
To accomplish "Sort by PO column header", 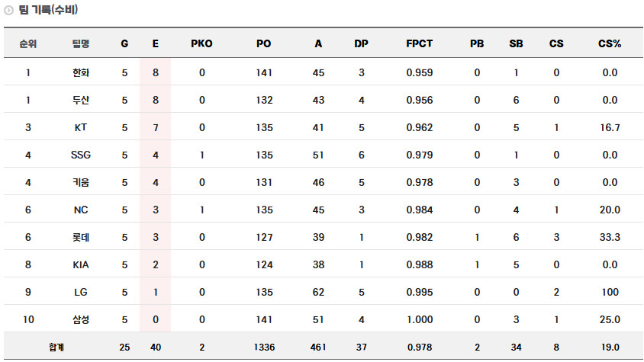I will coord(263,43).
